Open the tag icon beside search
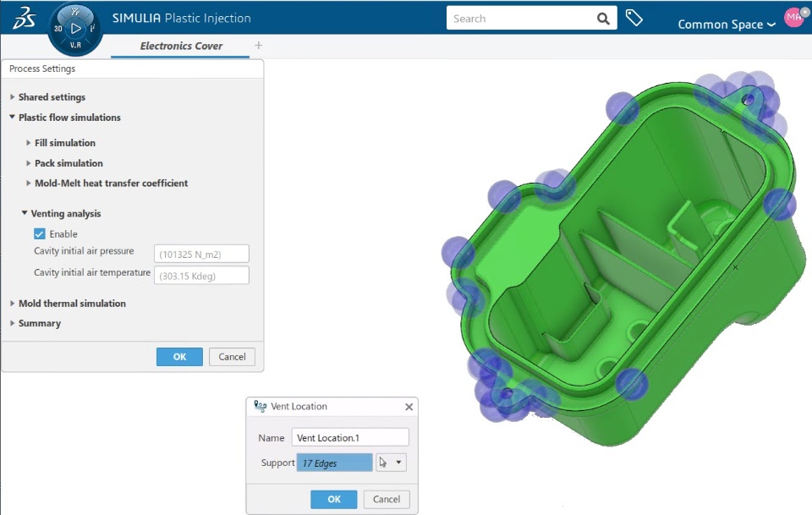Viewport: 812px width, 515px height. point(634,18)
